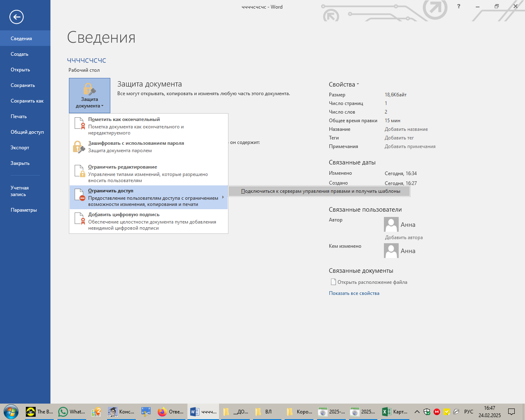
Task: Open the Коро... folder in taskbar
Action: click(299, 412)
